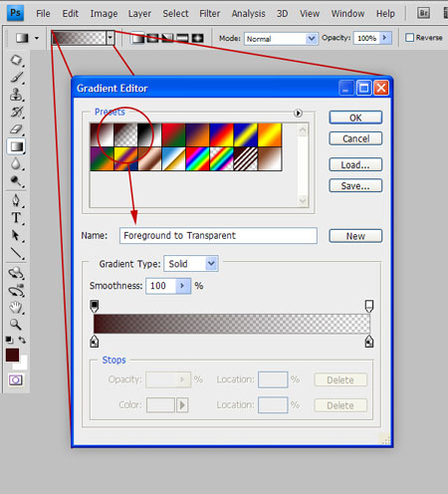Select the Eraser tool
This screenshot has height=494, width=448.
point(16,129)
